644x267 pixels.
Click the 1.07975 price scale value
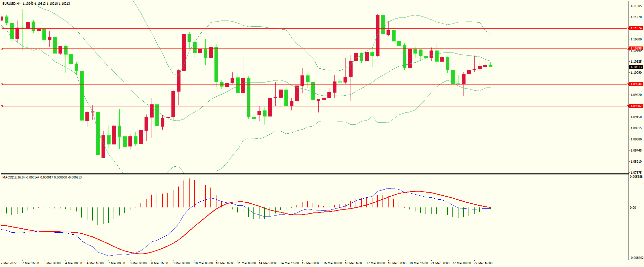[636, 173]
